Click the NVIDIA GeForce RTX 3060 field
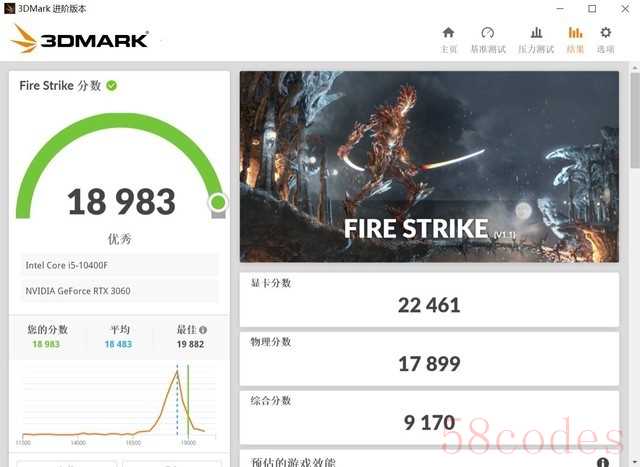The width and height of the screenshot is (640, 467). (x=120, y=291)
